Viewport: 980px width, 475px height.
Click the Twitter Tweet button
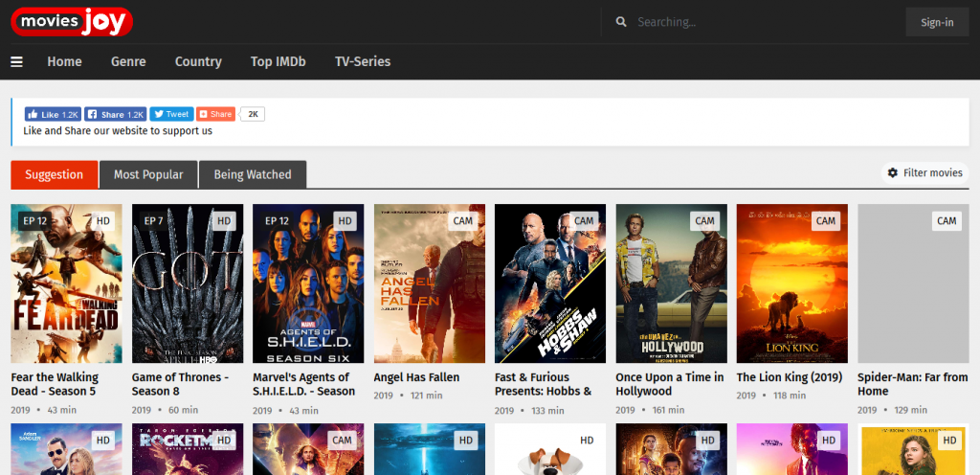click(x=171, y=114)
